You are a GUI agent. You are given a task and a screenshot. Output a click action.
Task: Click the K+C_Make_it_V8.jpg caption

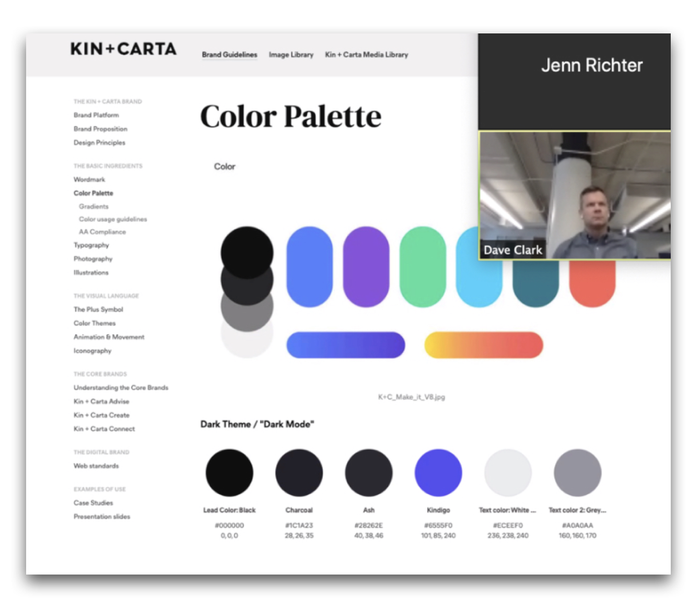412,397
